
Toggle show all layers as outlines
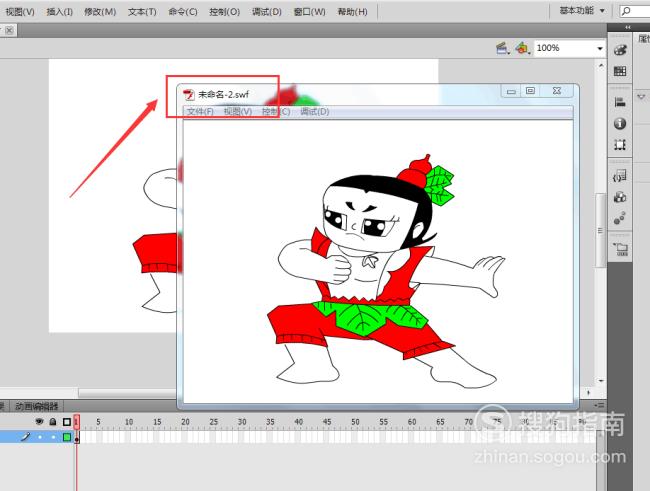[67, 422]
